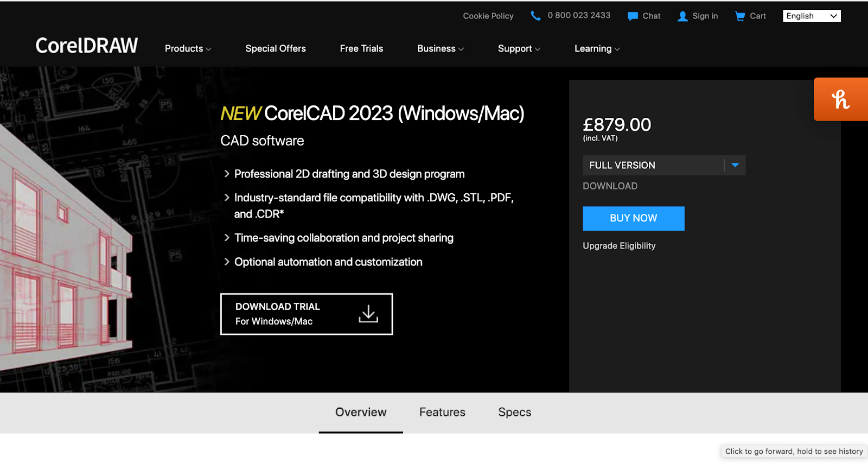Open the Cookie Policy link
The width and height of the screenshot is (868, 469).
click(488, 16)
